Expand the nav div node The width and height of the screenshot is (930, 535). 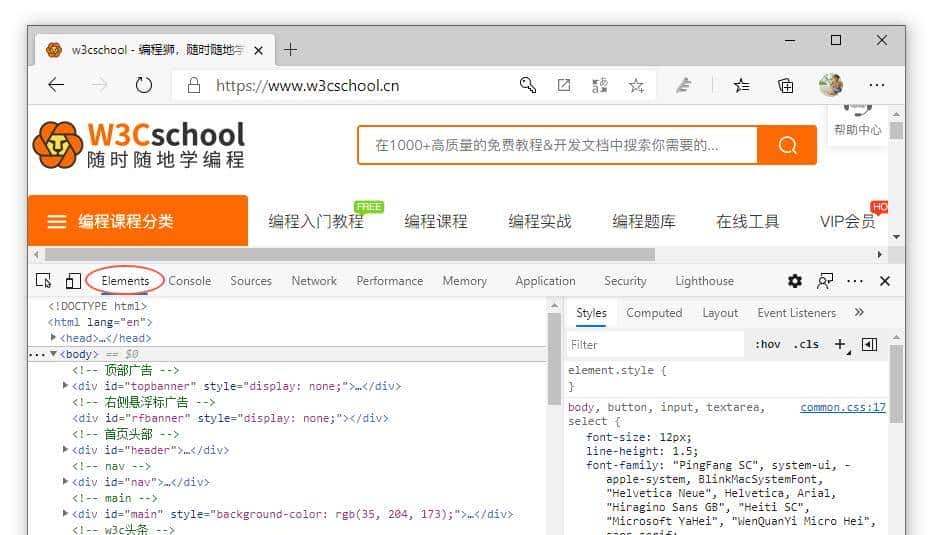pos(65,482)
